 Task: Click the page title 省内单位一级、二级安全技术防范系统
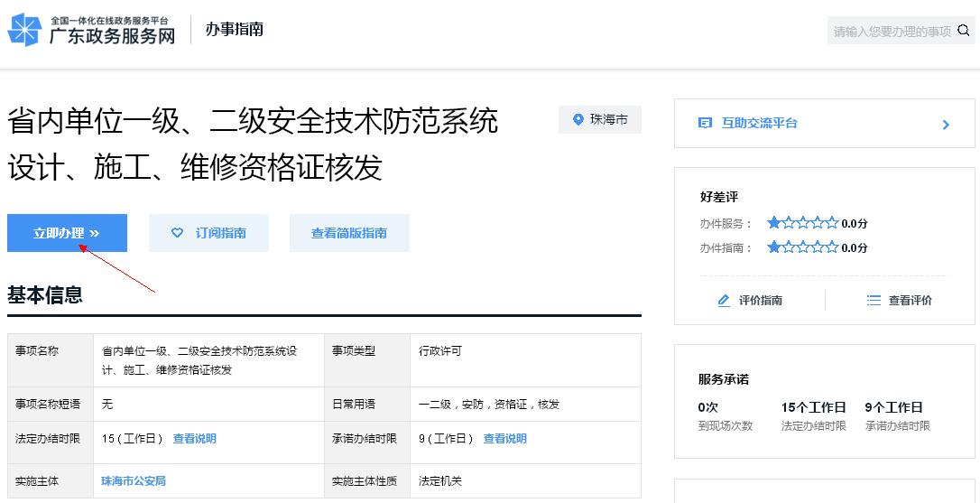[x=253, y=121]
